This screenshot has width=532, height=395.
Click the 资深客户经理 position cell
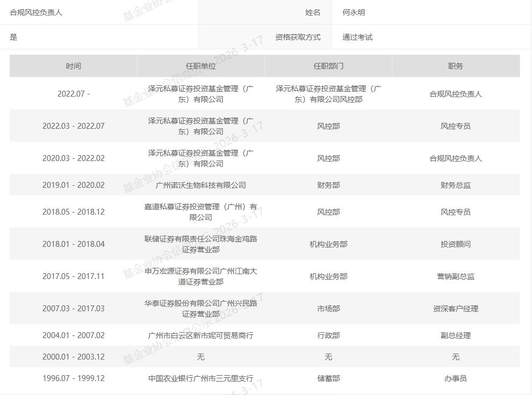coord(456,309)
